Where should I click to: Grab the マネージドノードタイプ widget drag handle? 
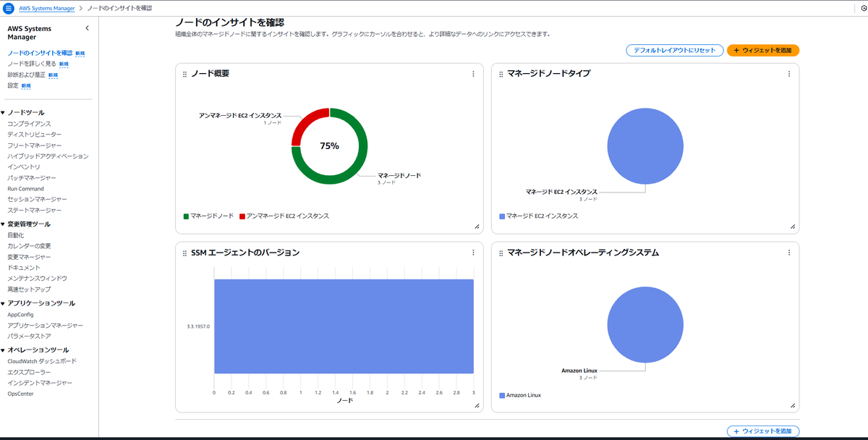point(501,74)
